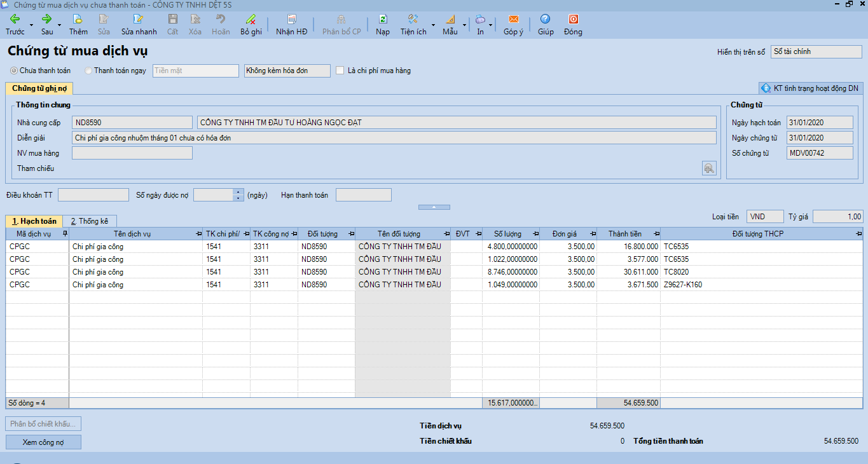Screen dimensions: 868x464
Task: Click the Số chứng từ field MDV00742
Action: (x=820, y=153)
